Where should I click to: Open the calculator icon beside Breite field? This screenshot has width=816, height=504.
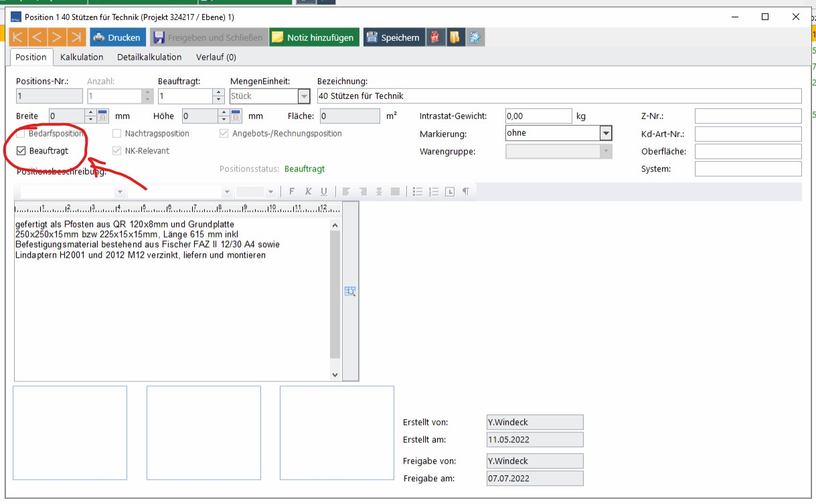pyautogui.click(x=102, y=116)
